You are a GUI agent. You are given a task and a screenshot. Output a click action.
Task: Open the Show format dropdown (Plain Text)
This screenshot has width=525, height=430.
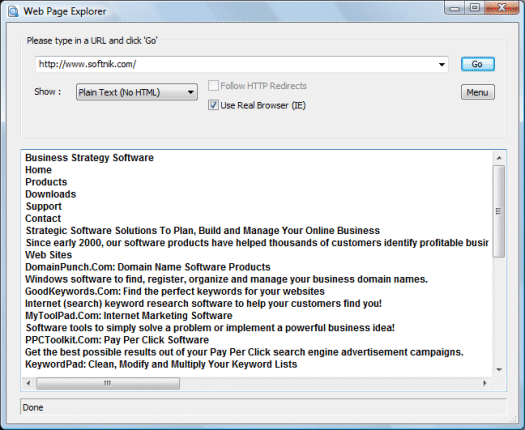(137, 92)
